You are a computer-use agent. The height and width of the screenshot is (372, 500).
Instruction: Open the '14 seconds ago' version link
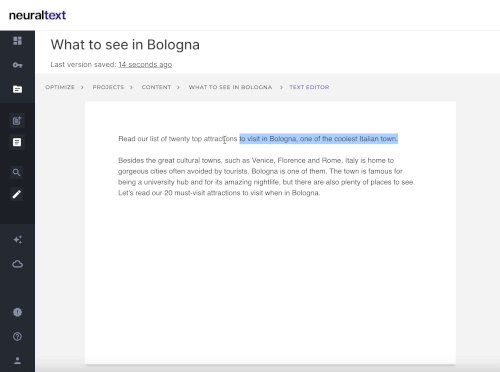click(145, 65)
